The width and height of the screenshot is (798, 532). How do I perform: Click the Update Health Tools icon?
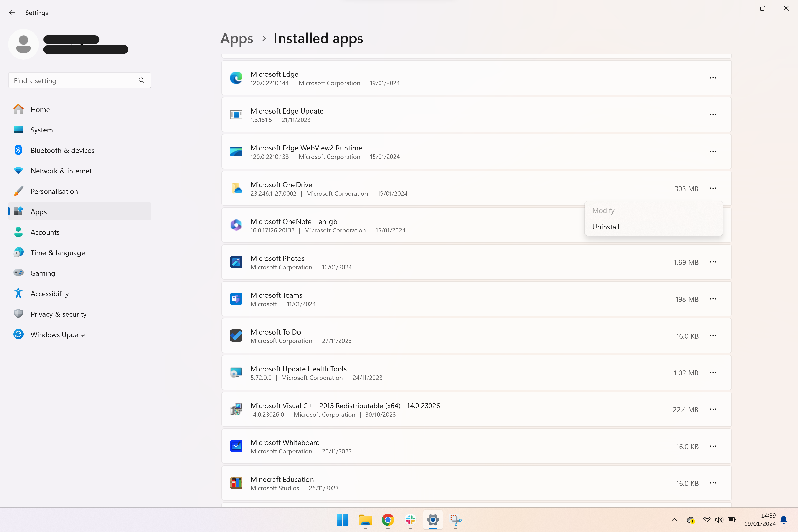(x=236, y=373)
